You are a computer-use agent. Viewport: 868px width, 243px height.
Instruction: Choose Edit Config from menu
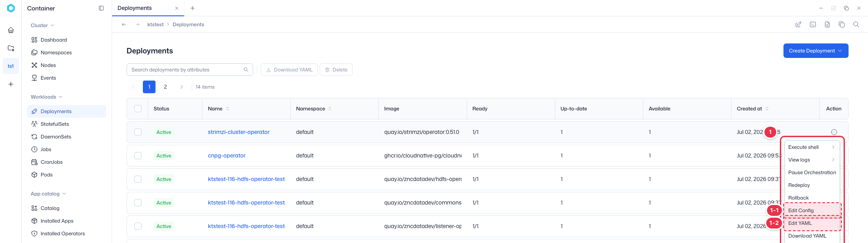812,210
